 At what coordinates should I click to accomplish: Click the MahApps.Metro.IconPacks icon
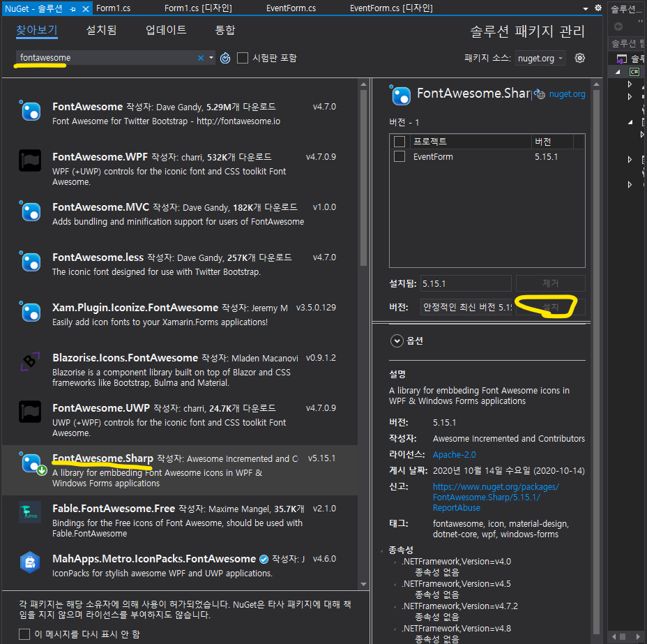[x=30, y=562]
